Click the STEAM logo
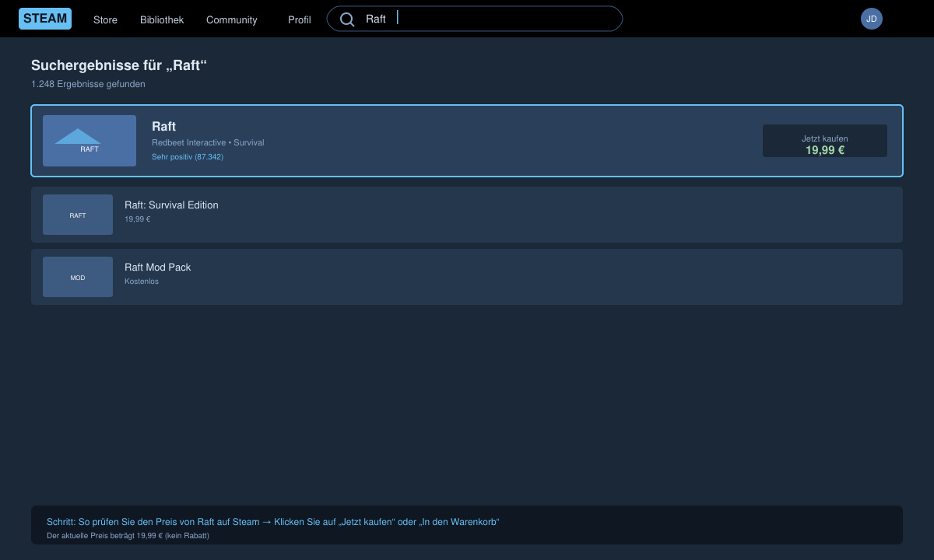The image size is (934, 560). pyautogui.click(x=45, y=19)
